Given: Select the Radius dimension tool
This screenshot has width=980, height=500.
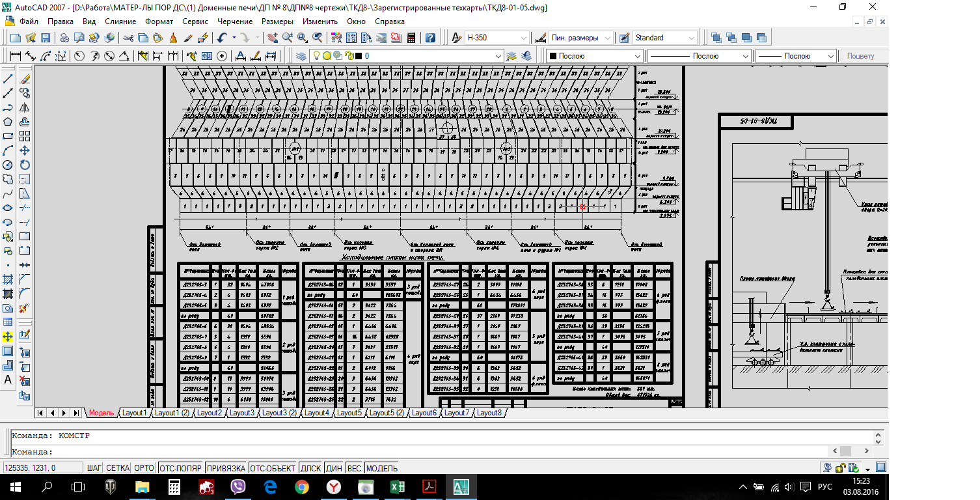Looking at the screenshot, I should pyautogui.click(x=79, y=56).
